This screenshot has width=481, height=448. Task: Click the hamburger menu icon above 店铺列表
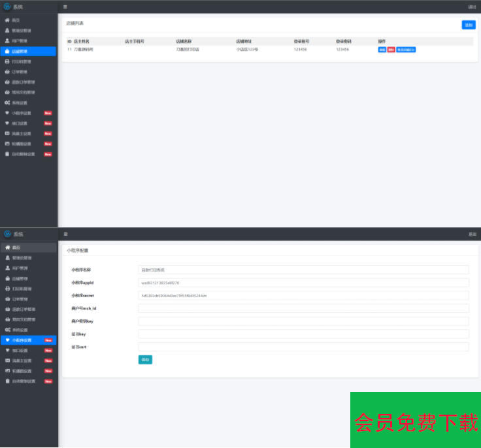pos(65,7)
